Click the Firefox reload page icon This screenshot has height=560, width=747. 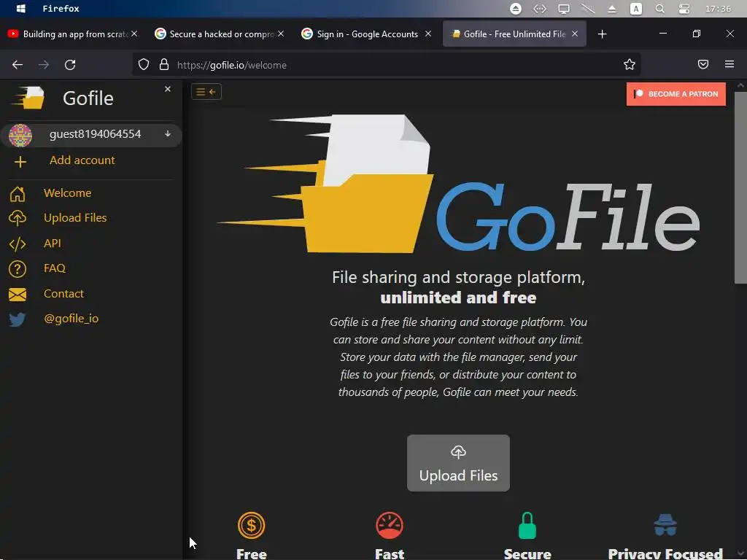[x=70, y=65]
